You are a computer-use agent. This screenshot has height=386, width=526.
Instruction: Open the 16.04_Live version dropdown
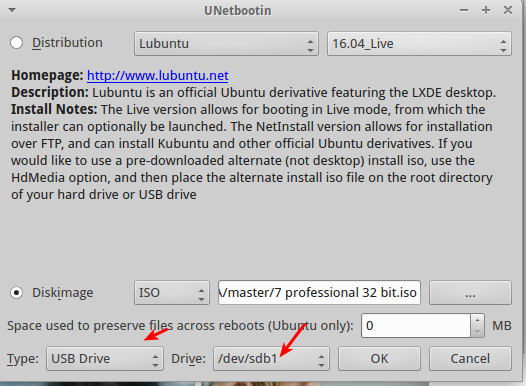[x=419, y=44]
